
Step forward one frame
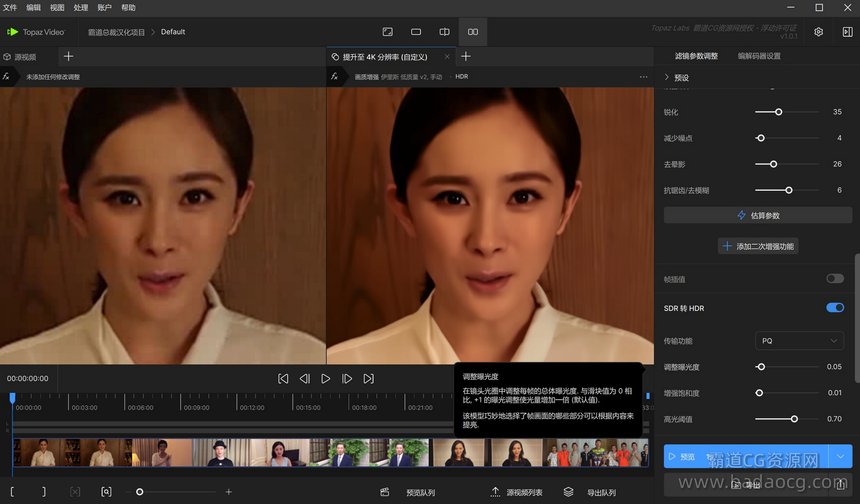coord(347,379)
